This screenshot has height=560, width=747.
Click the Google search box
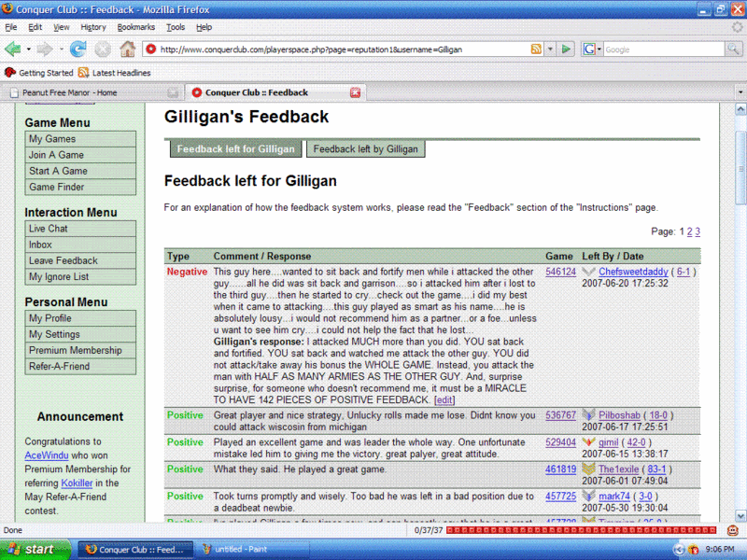point(664,49)
